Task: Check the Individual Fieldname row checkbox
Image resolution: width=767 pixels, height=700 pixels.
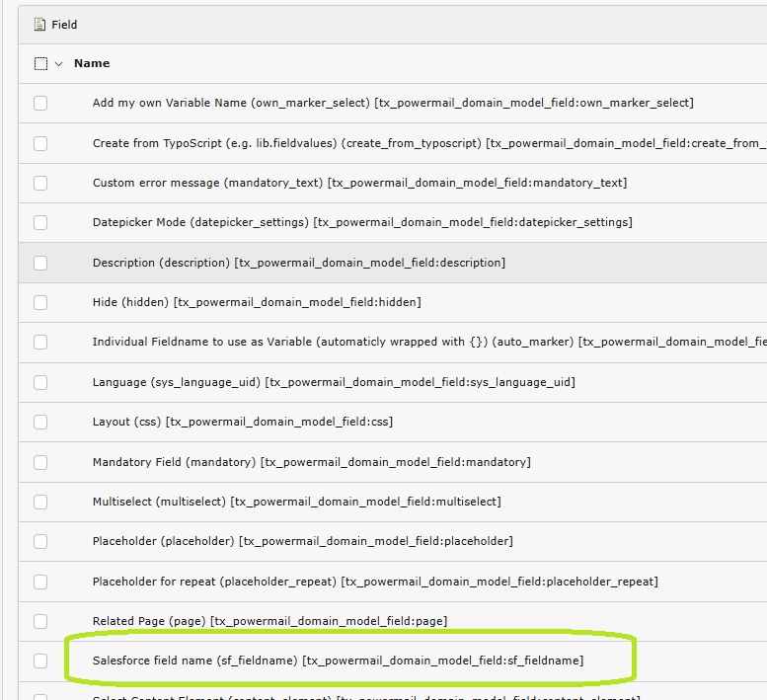Action: coord(40,342)
